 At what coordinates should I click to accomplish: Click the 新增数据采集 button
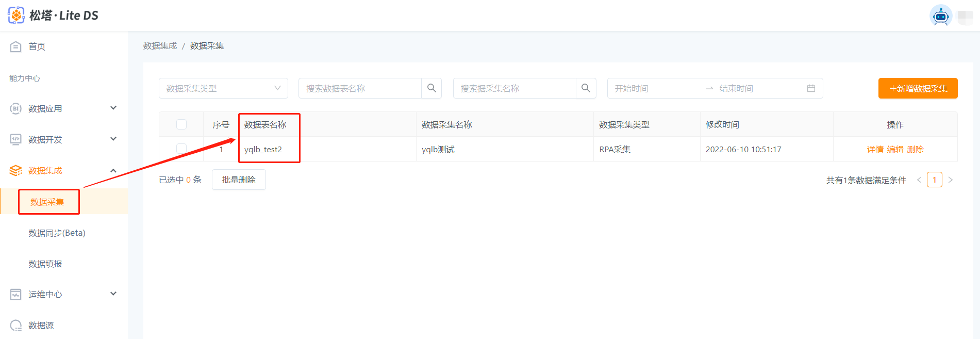(918, 88)
